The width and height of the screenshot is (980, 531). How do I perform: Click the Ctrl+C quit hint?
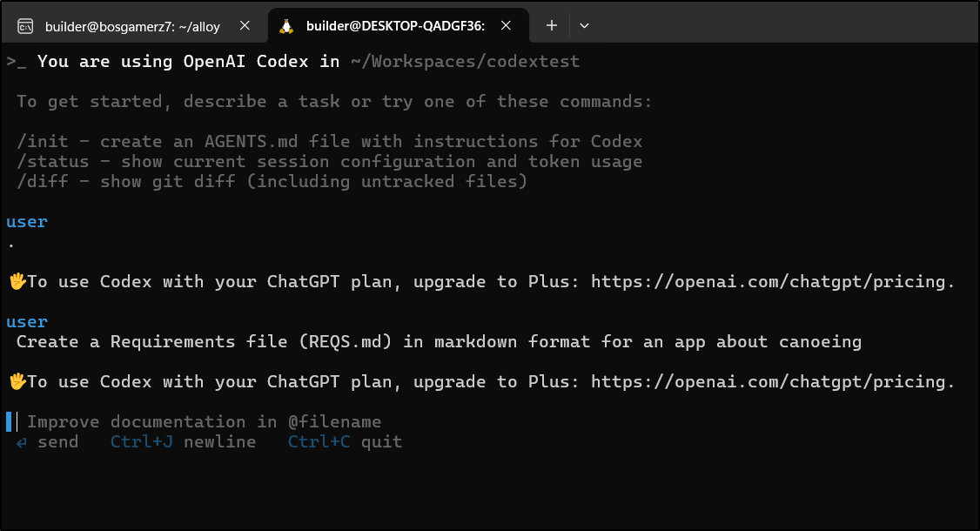[345, 442]
